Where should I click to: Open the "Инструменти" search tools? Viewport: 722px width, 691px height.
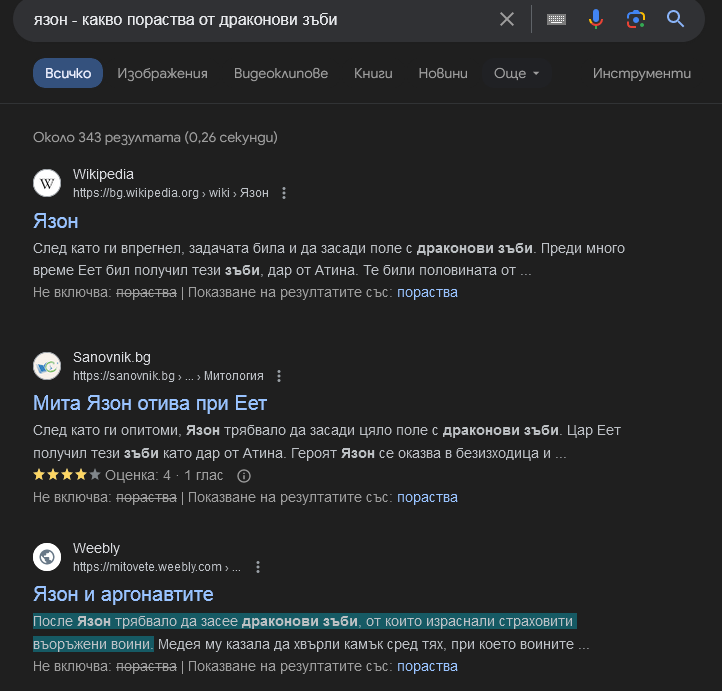[x=641, y=73]
